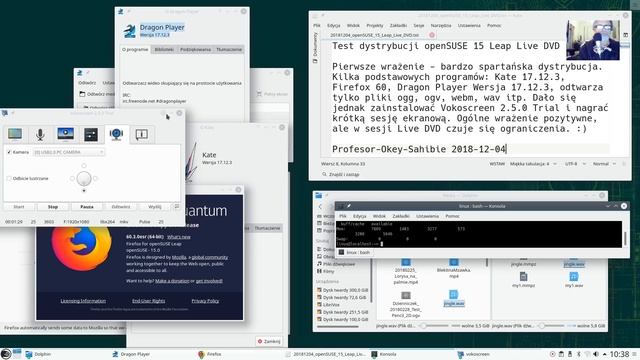Click the round camera rotation dial

pyautogui.click(x=84, y=178)
